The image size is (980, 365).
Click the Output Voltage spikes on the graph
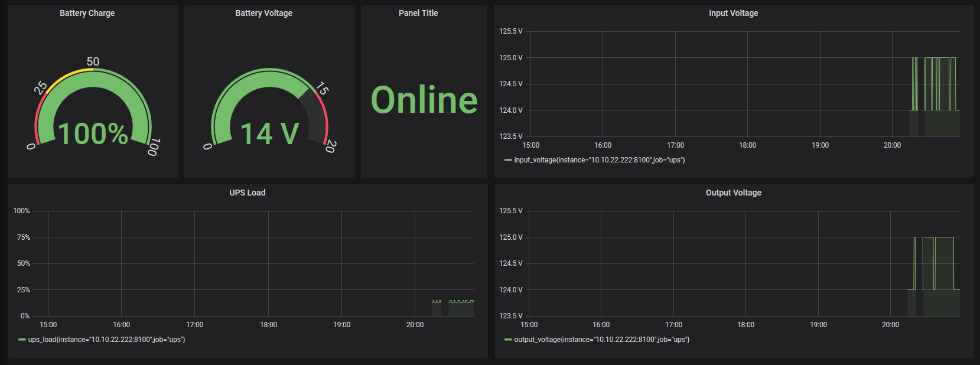click(x=934, y=263)
